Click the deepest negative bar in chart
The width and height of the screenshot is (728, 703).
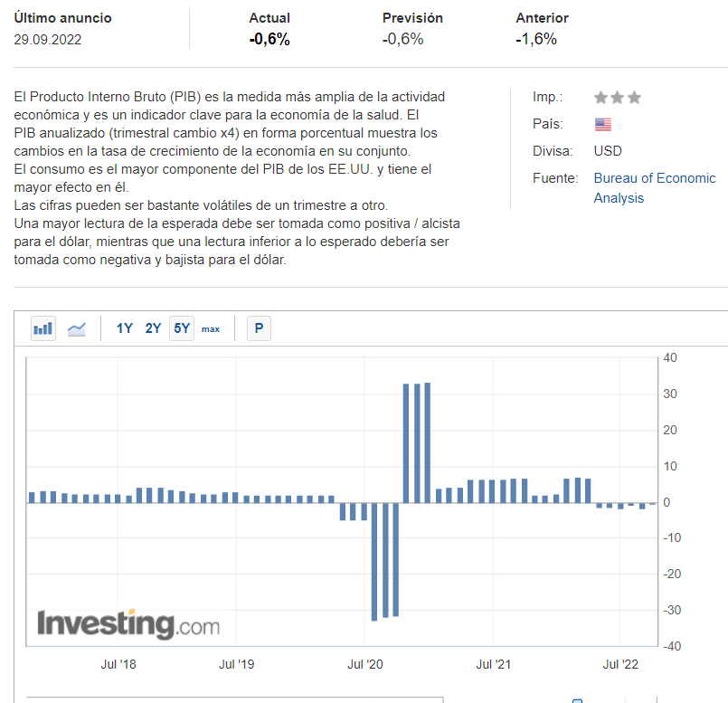pos(374,561)
